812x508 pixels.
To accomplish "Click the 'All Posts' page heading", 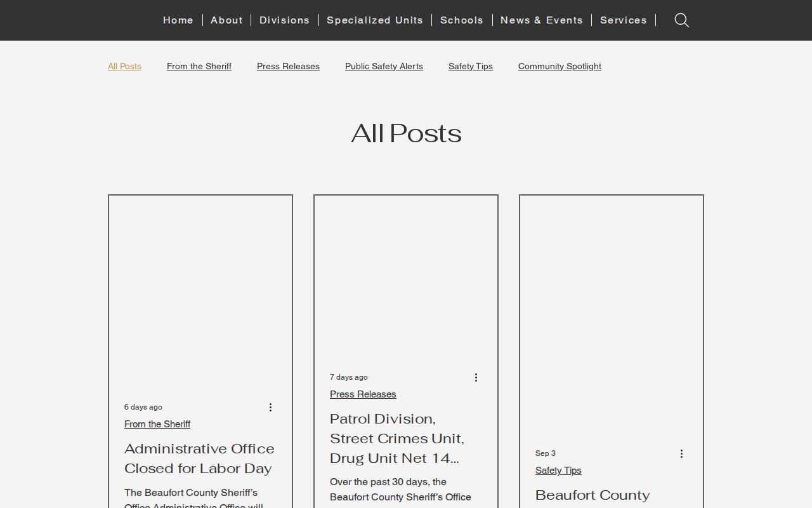I will (406, 133).
